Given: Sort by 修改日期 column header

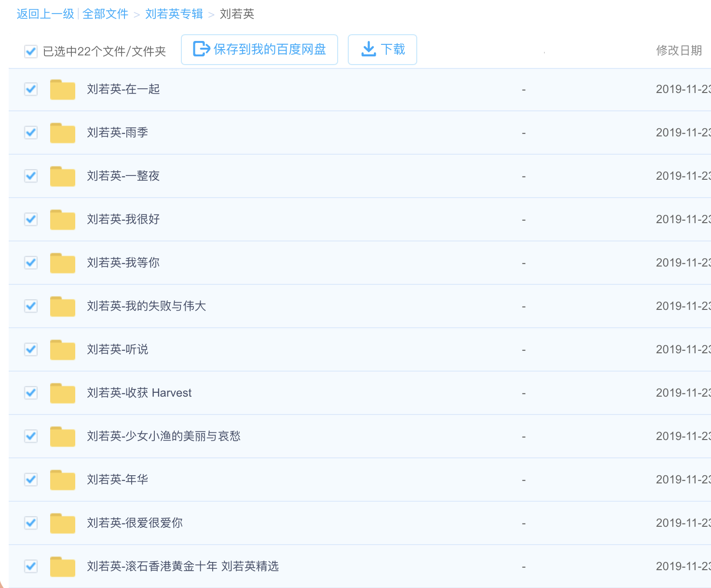Looking at the screenshot, I should tap(679, 51).
